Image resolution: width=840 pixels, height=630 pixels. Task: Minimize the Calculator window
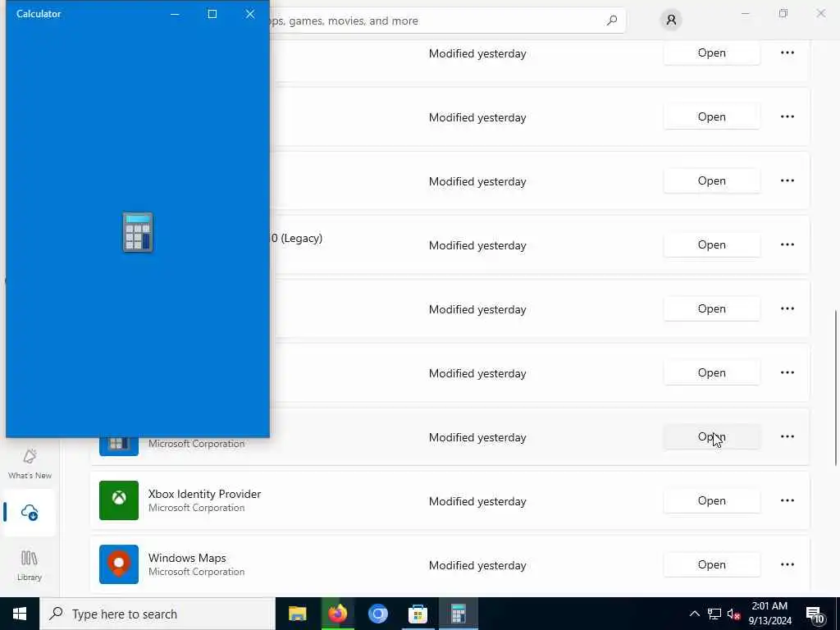pos(175,14)
